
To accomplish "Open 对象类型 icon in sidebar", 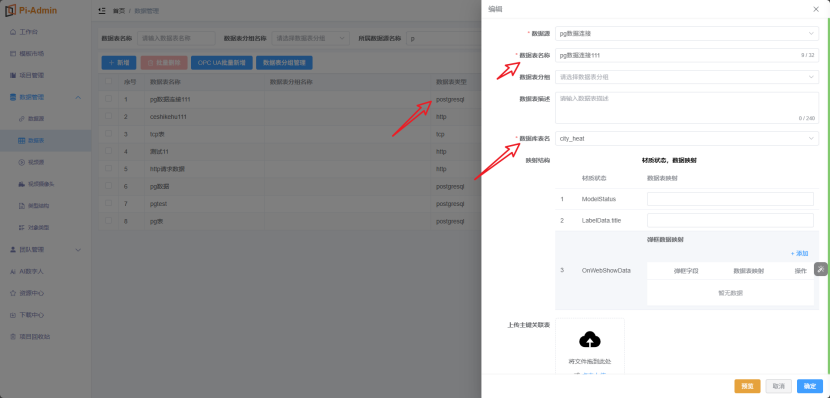I will pos(22,228).
